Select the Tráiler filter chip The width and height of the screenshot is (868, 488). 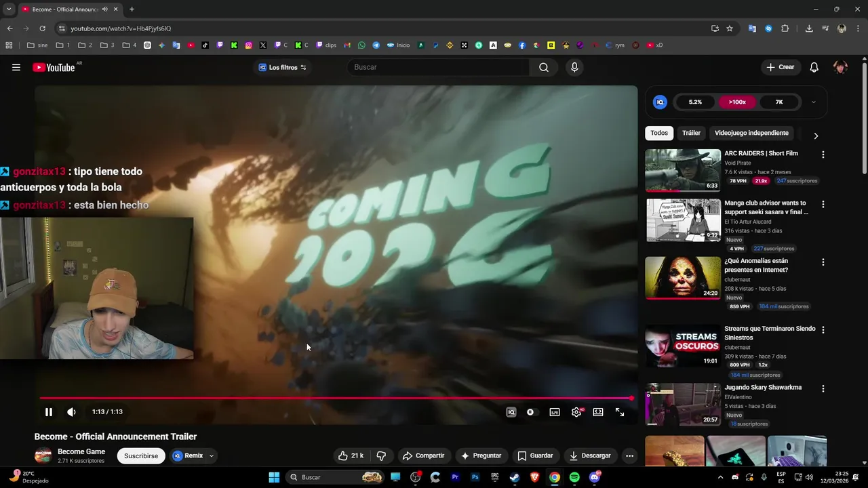pos(691,133)
